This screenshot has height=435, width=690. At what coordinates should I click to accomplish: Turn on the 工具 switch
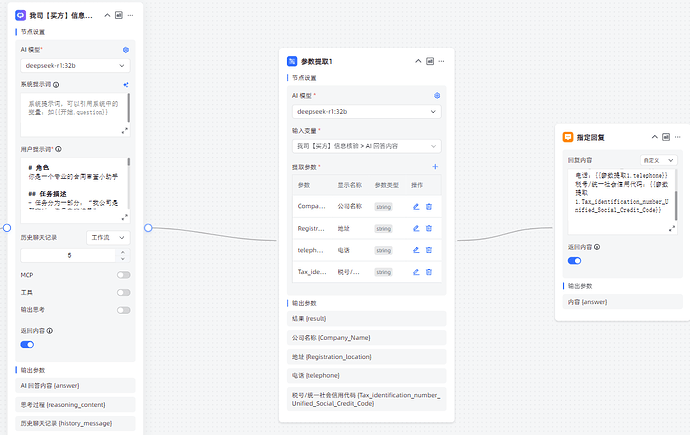click(124, 292)
